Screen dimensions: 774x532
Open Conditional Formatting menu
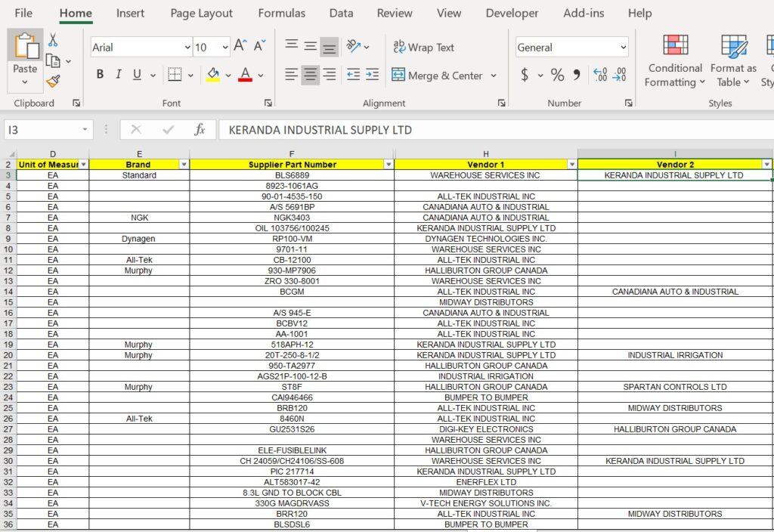tap(675, 61)
